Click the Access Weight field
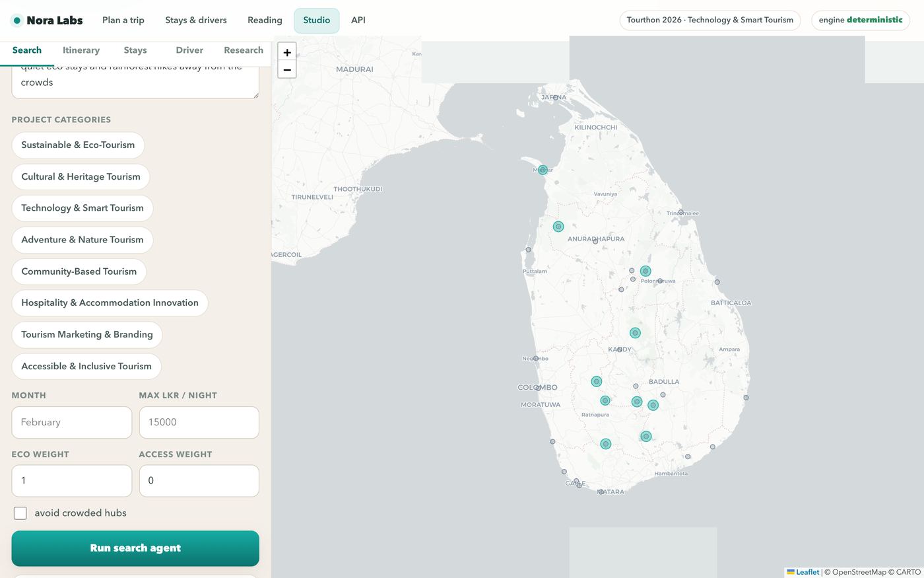Viewport: 924px width, 578px height. 199,481
